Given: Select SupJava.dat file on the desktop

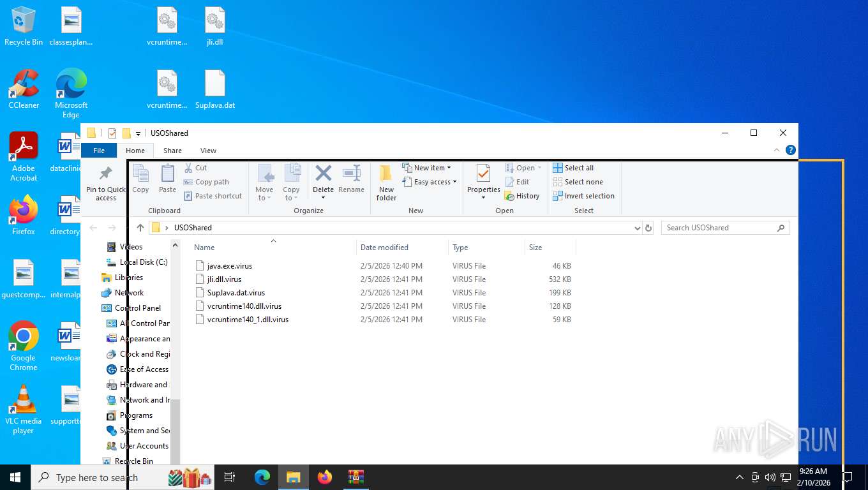Looking at the screenshot, I should pyautogui.click(x=215, y=90).
